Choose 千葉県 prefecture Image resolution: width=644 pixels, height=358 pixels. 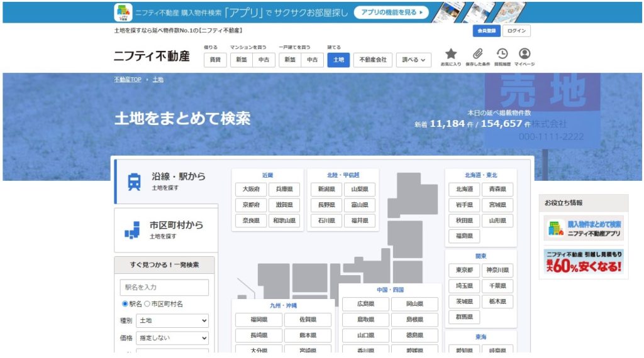(x=497, y=285)
